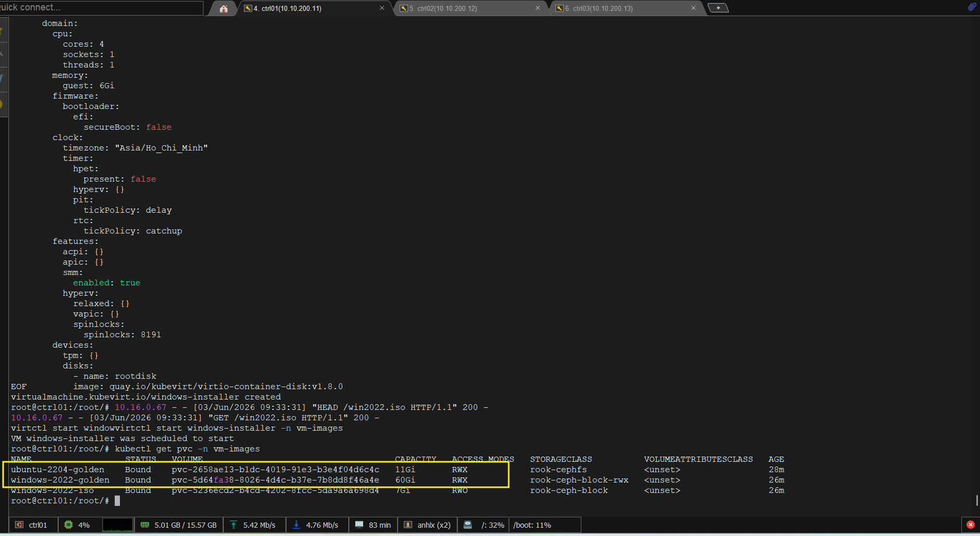Click the "tickPolicy: catchup" line
Screen dimensions: 980x536
133,231
